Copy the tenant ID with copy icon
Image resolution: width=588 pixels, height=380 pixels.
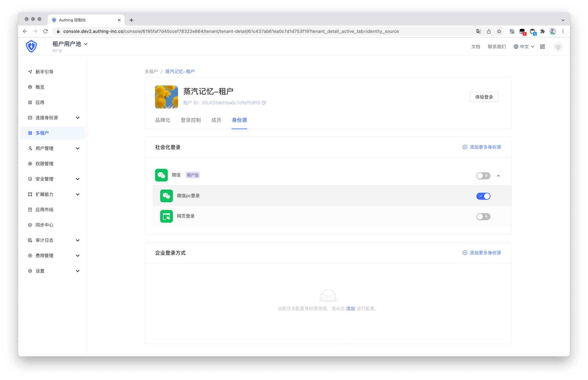[x=264, y=103]
